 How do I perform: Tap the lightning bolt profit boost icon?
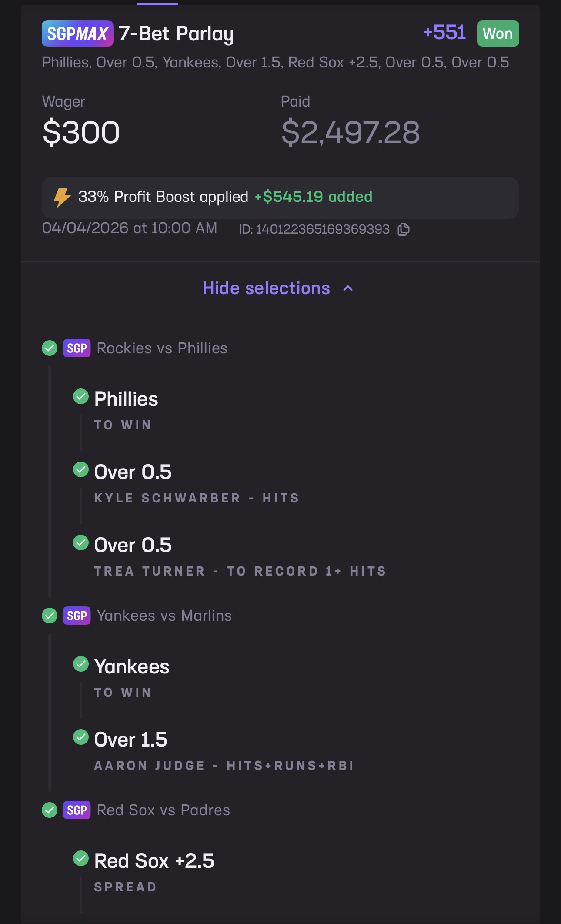point(62,197)
